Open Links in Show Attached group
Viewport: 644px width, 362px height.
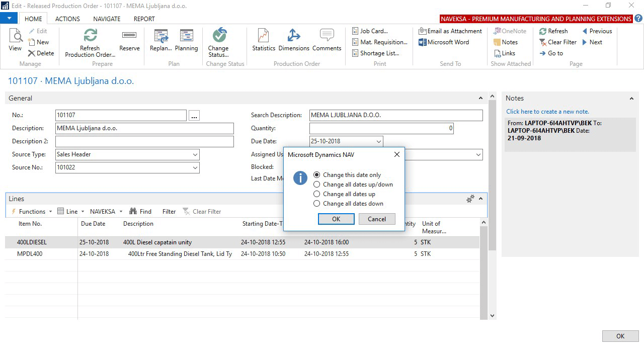(x=504, y=53)
